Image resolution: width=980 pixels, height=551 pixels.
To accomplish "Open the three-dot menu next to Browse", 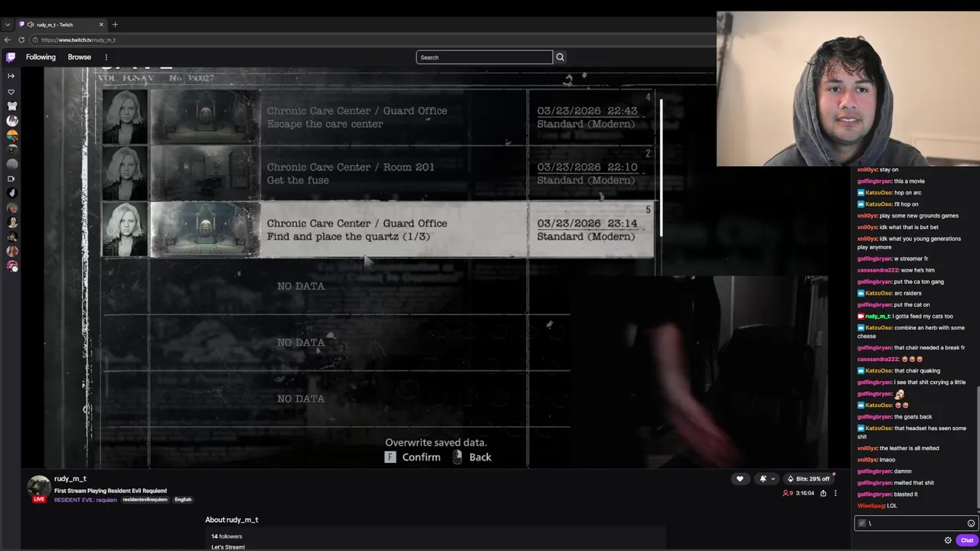I will pos(106,57).
